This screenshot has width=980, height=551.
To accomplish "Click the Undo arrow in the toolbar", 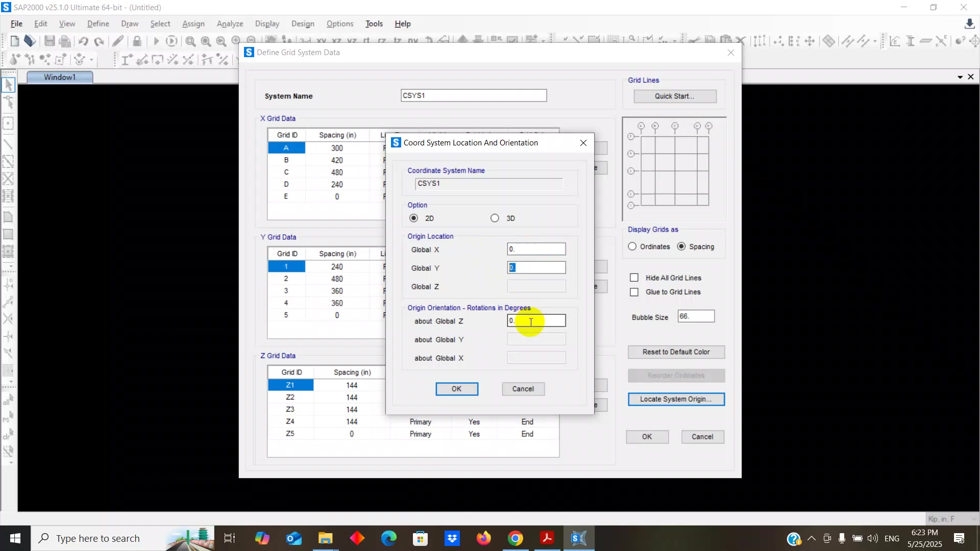I will (x=83, y=41).
